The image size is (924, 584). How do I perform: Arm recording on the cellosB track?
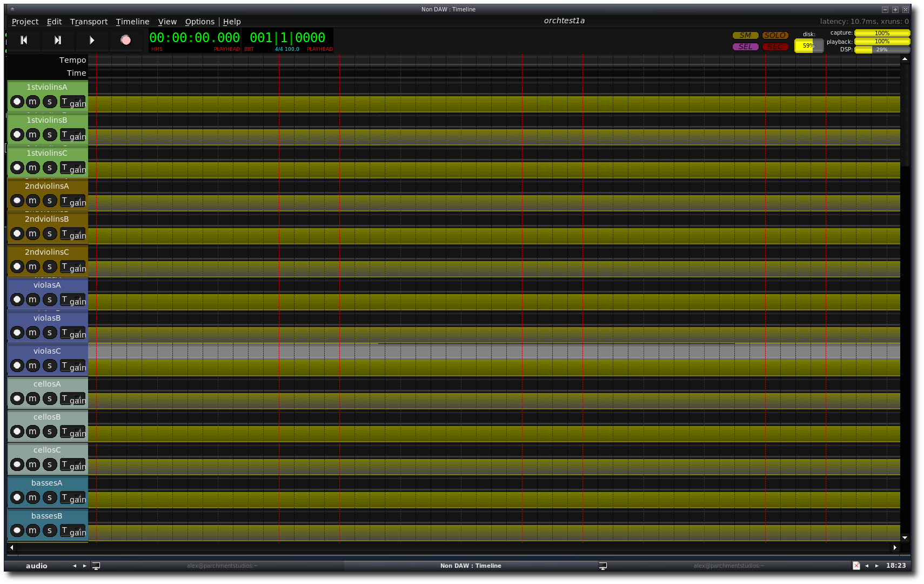17,432
